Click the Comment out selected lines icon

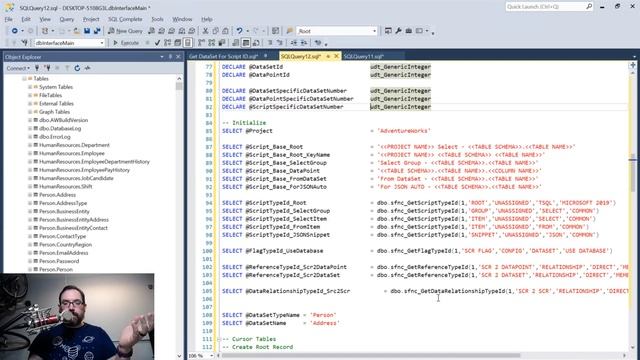coord(270,43)
